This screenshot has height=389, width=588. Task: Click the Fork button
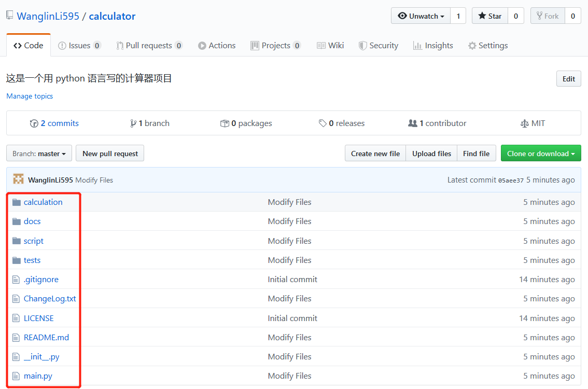tap(548, 16)
